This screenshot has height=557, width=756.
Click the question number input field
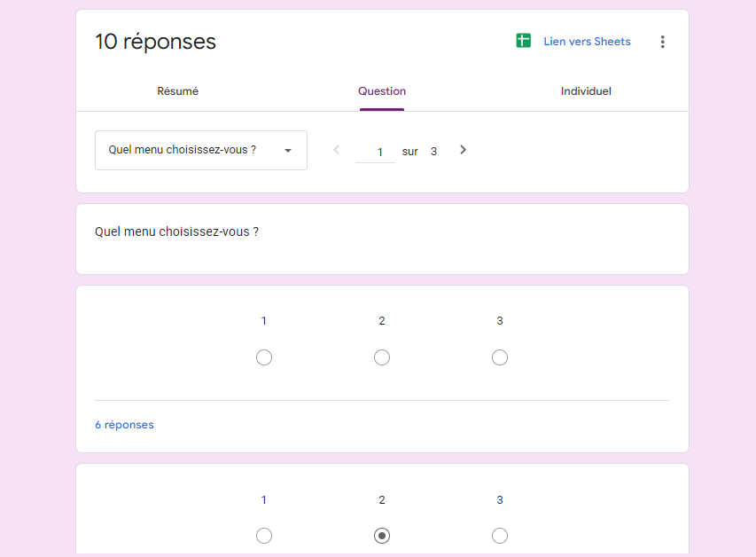coord(377,152)
